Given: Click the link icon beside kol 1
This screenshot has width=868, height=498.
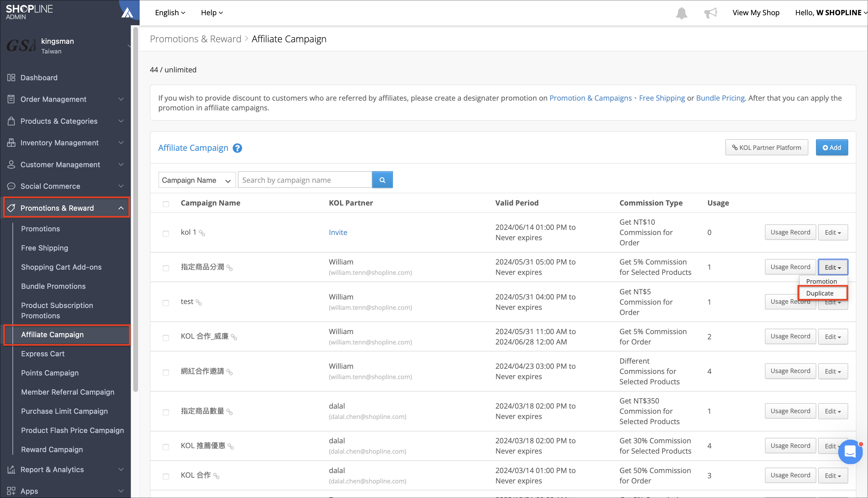Looking at the screenshot, I should (x=202, y=233).
